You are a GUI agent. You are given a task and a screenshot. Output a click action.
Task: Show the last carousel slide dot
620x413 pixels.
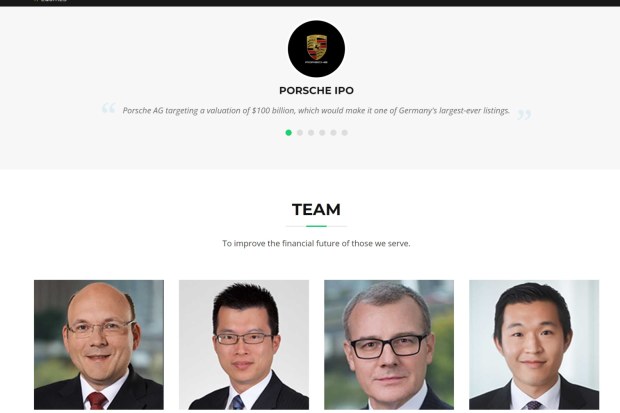click(x=345, y=133)
